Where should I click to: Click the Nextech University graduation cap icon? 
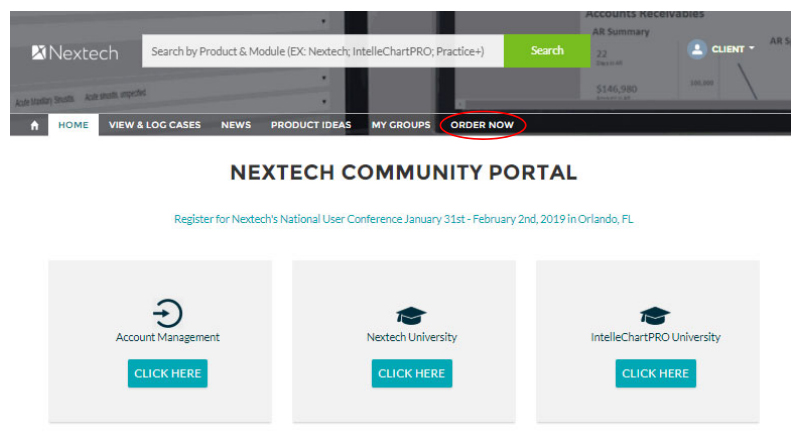pos(411,314)
